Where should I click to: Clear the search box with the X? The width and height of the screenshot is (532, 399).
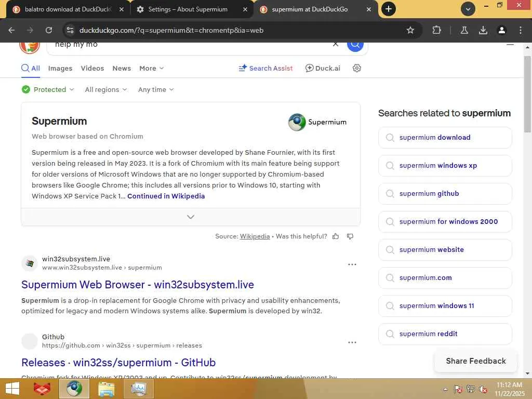pos(335,44)
